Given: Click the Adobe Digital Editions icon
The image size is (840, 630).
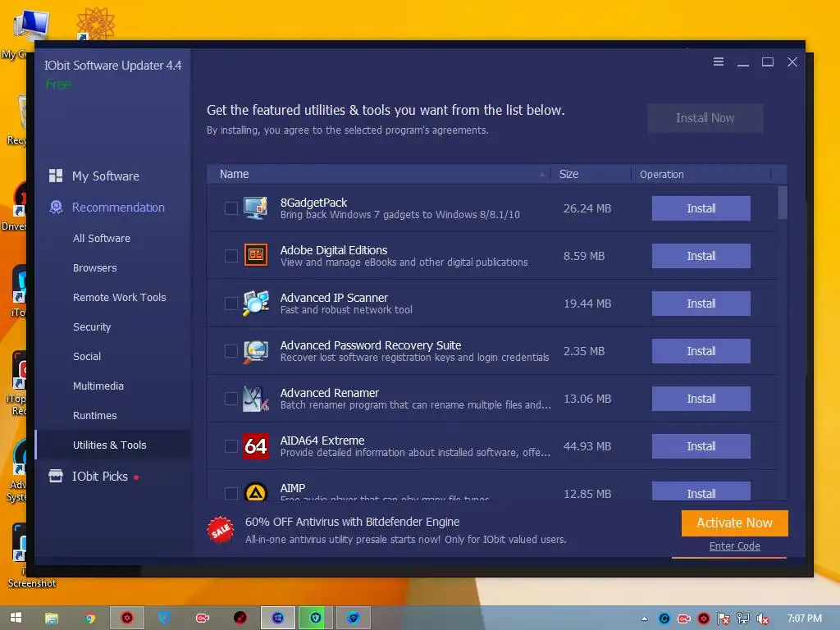Looking at the screenshot, I should 256,256.
